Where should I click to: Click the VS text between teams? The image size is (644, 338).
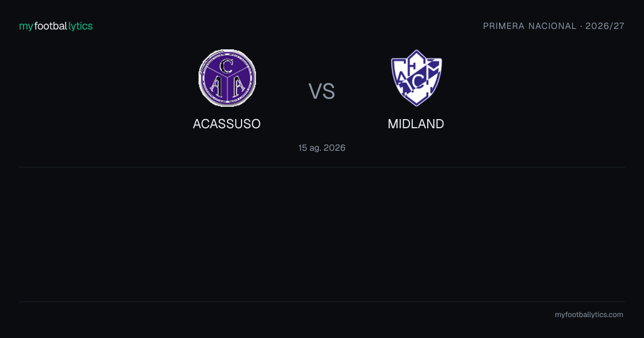(x=321, y=91)
